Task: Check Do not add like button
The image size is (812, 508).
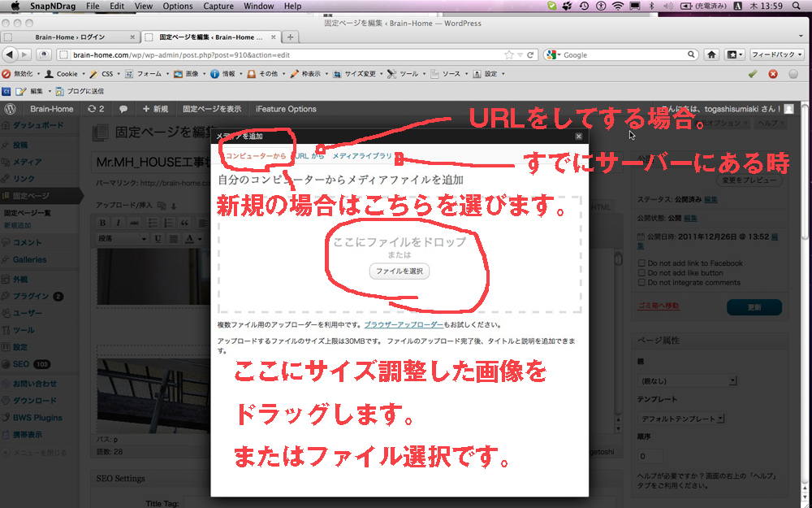Action: 641,272
